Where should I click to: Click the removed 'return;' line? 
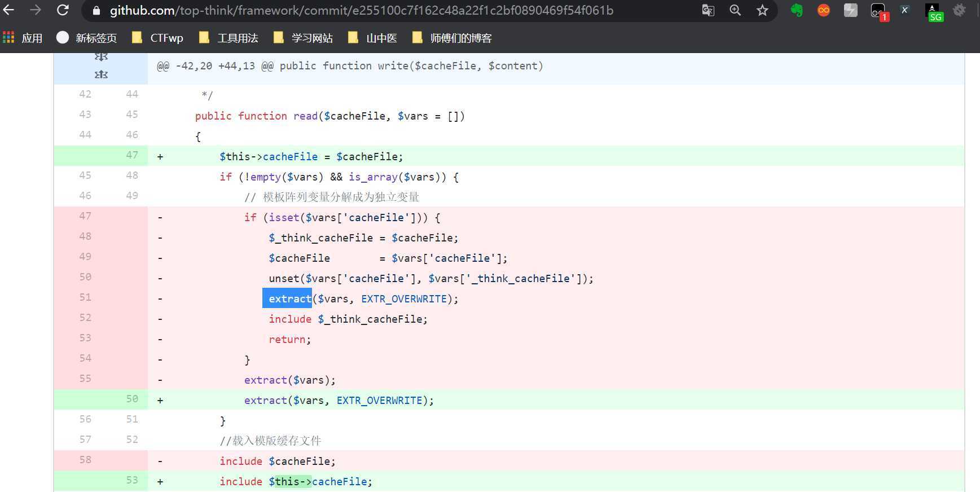[290, 340]
